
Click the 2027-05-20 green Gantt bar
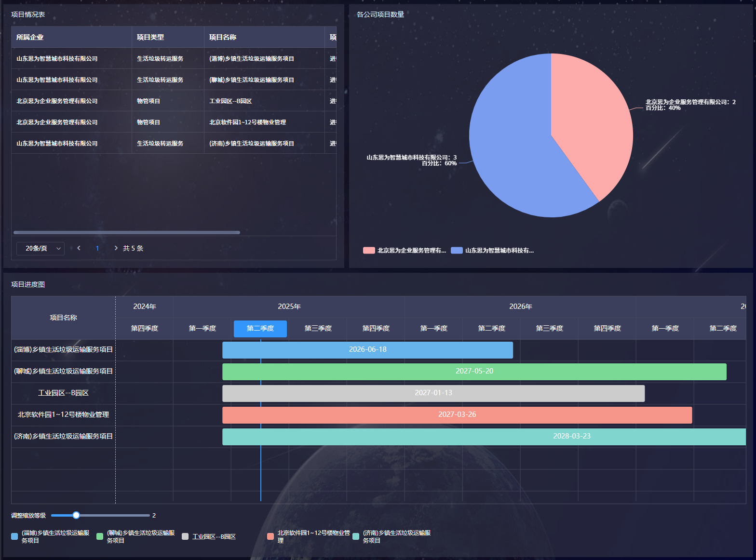coord(474,372)
